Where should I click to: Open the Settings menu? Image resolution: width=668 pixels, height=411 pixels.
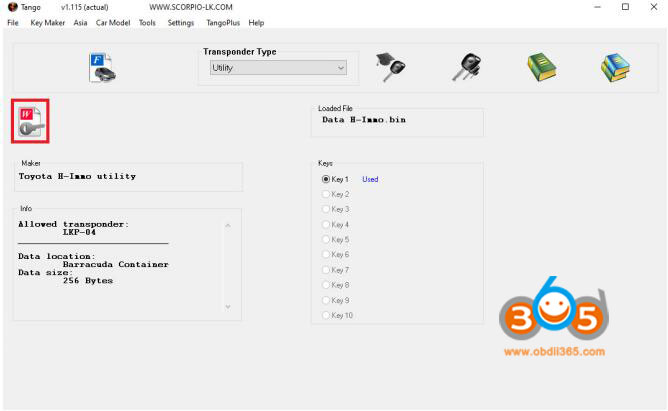pos(181,23)
